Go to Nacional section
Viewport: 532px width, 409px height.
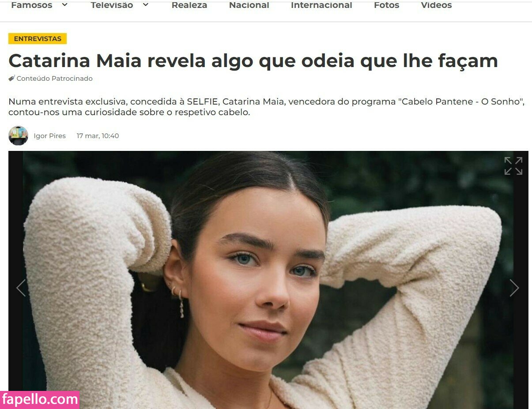click(249, 5)
